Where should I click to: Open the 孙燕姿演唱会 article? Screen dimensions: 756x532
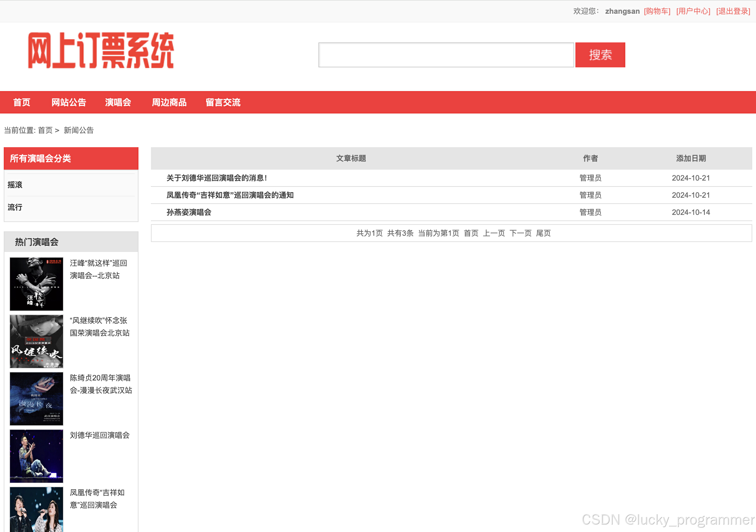pos(189,212)
